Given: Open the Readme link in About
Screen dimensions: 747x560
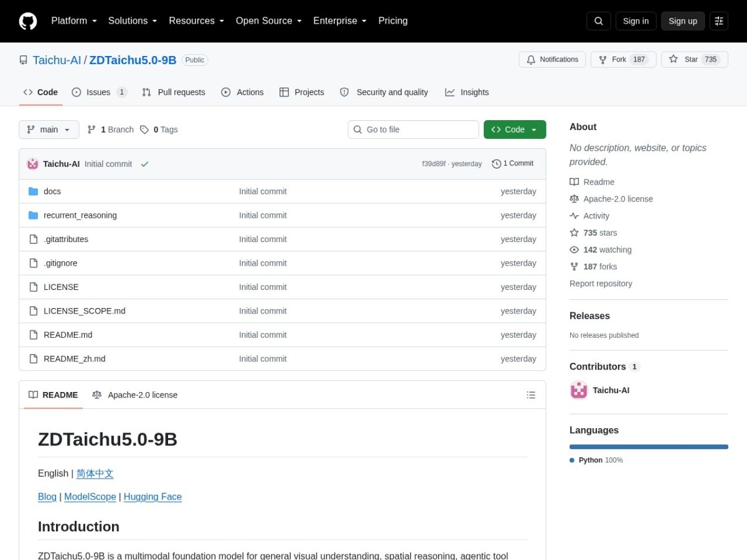Looking at the screenshot, I should (x=592, y=182).
